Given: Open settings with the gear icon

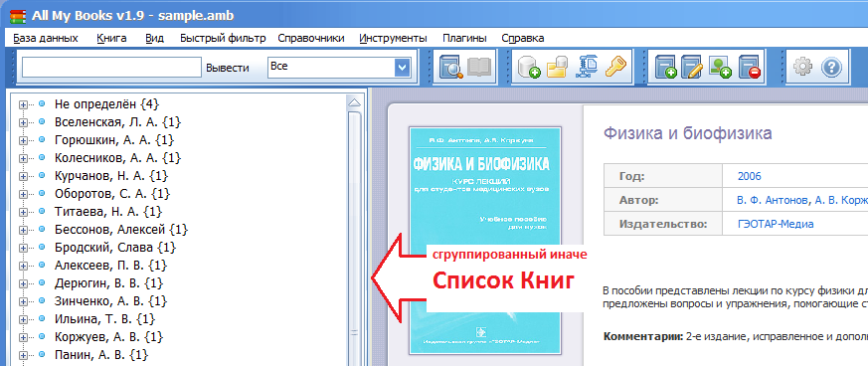Looking at the screenshot, I should click(x=802, y=68).
